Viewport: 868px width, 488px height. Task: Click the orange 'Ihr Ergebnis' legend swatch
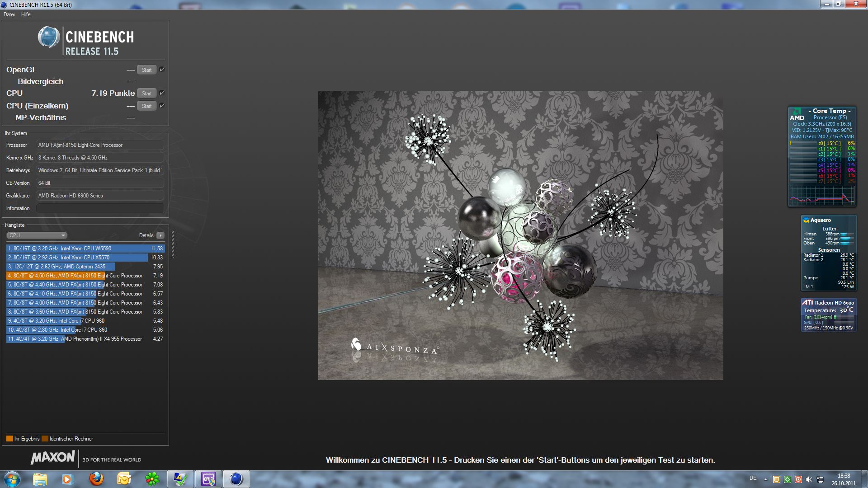click(x=9, y=439)
